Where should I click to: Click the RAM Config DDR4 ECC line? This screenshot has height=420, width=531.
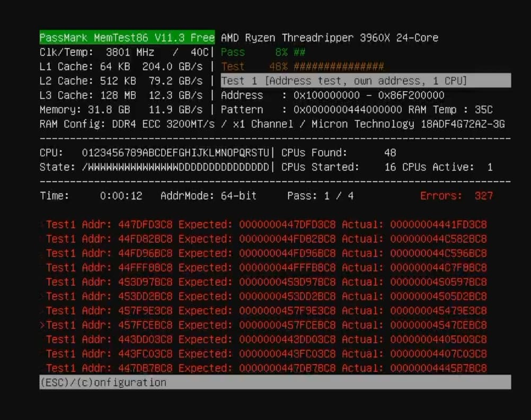272,124
